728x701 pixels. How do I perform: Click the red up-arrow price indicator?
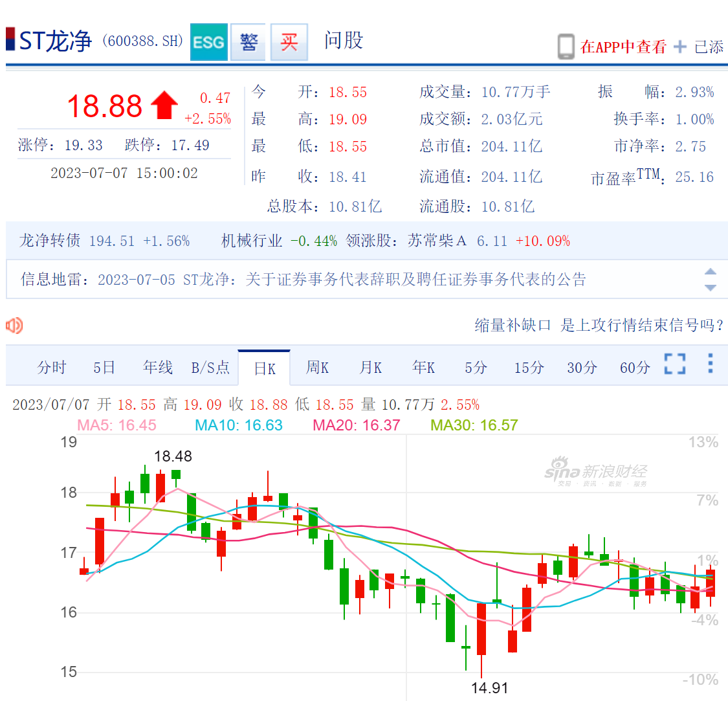coord(164,106)
